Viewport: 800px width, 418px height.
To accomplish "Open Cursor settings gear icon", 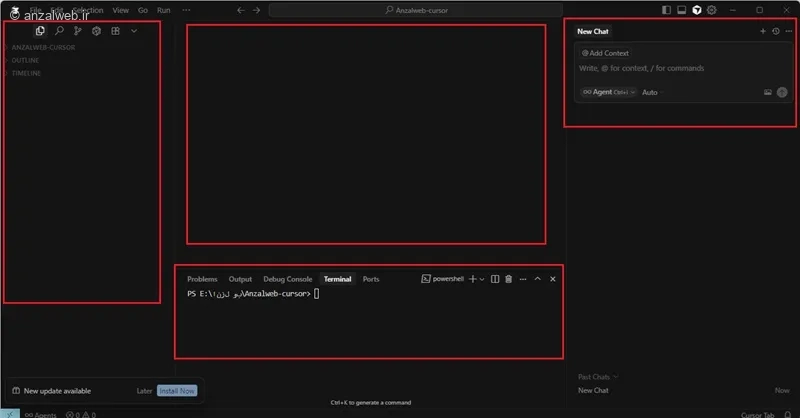I will coord(712,10).
